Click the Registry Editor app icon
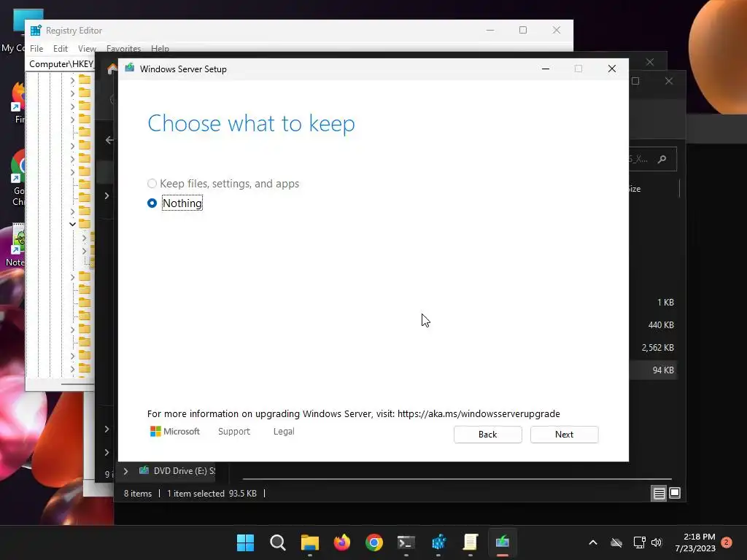 [36, 31]
